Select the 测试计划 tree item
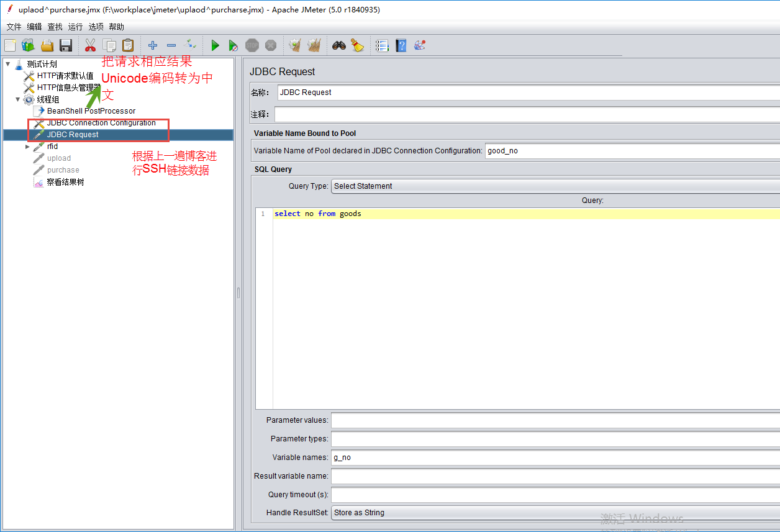Viewport: 780px width, 532px height. [x=42, y=64]
